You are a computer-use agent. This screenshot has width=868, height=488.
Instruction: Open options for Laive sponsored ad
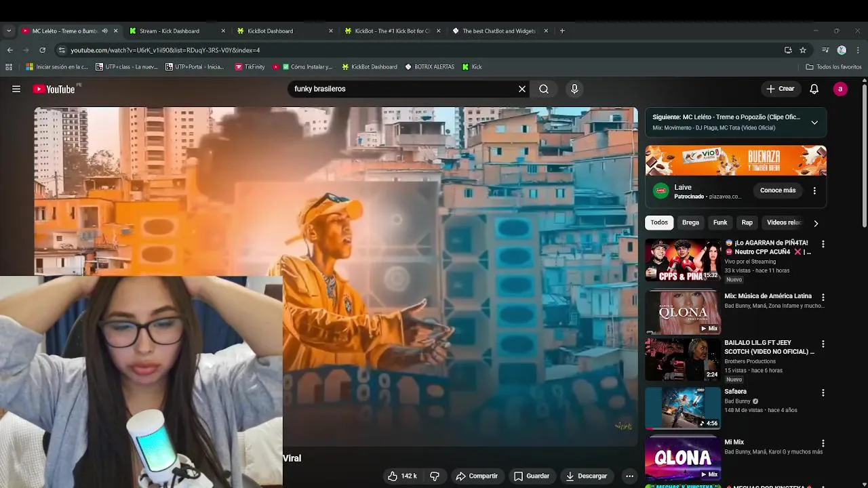coord(814,190)
